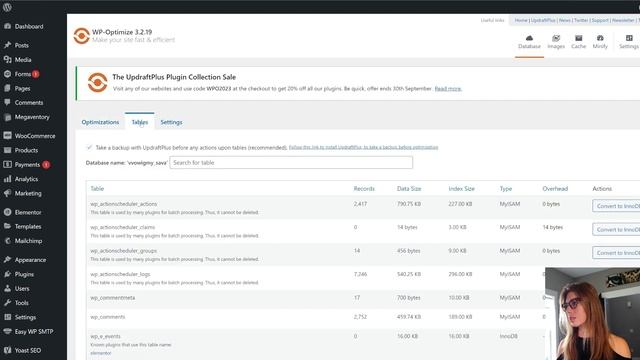This screenshot has width=640, height=360.
Task: Convert wp_actionscheduler_claims to InnoDB
Action: coord(616,229)
